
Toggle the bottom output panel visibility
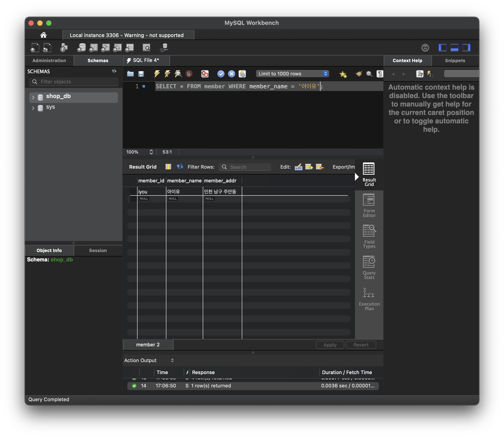(x=454, y=47)
